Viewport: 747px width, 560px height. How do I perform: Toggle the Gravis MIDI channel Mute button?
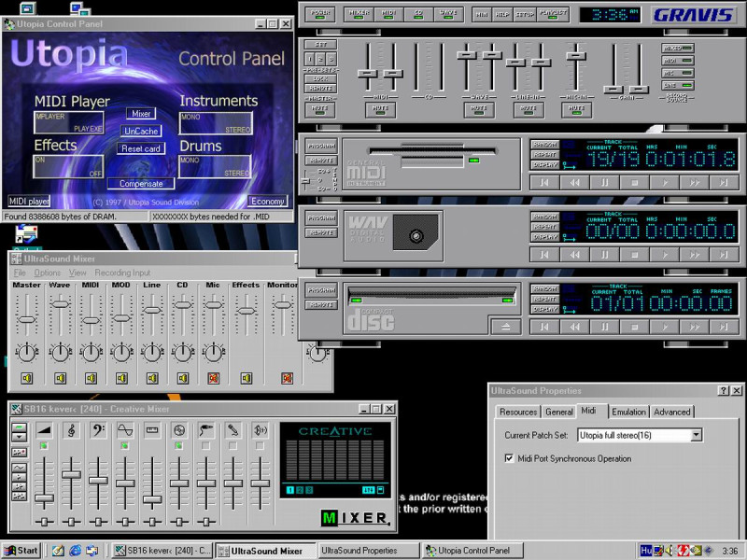click(380, 109)
